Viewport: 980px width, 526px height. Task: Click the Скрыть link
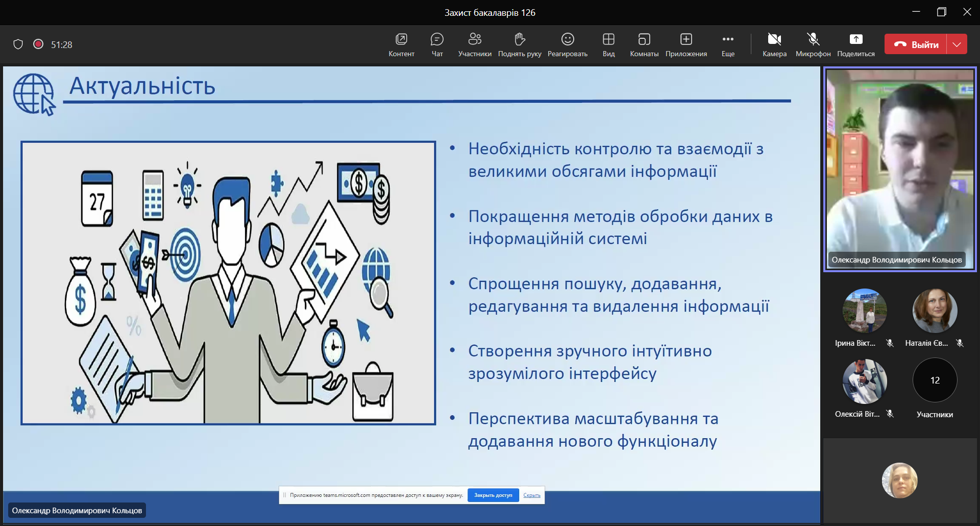pos(532,495)
